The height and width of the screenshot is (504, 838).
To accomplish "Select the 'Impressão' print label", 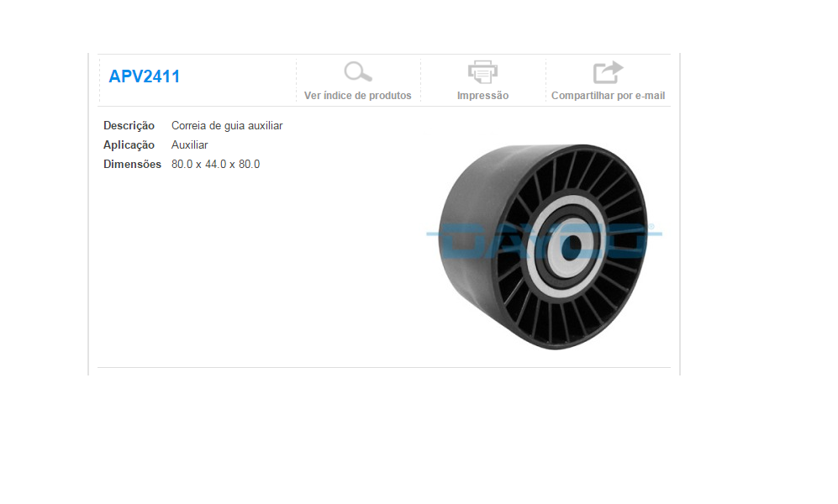I will point(482,96).
